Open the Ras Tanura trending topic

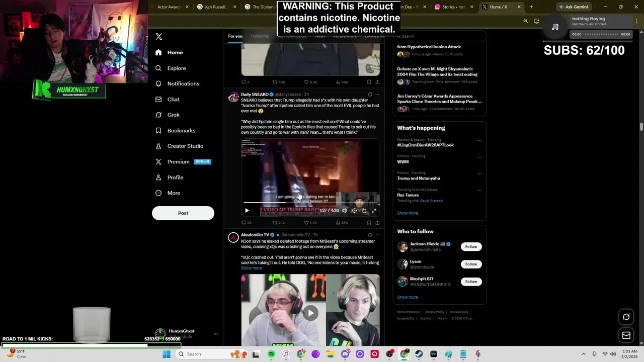[408, 195]
